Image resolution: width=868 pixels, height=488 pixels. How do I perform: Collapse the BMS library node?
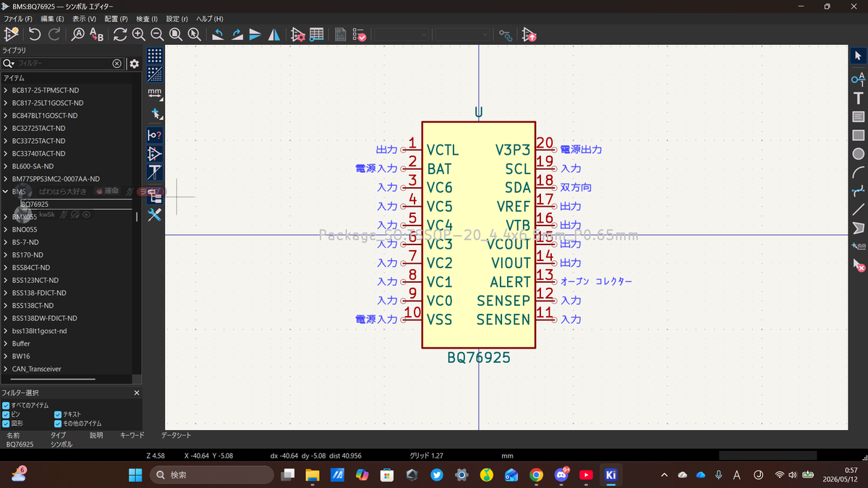coord(6,192)
